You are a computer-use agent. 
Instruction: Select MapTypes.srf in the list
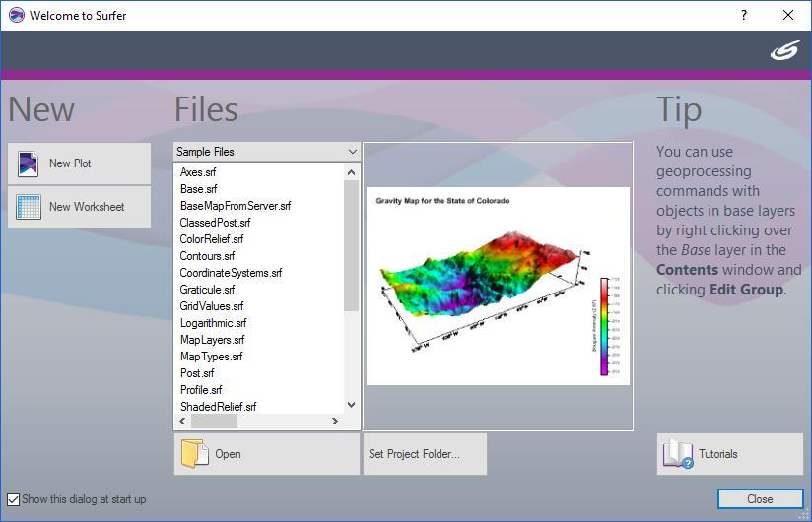(x=211, y=357)
